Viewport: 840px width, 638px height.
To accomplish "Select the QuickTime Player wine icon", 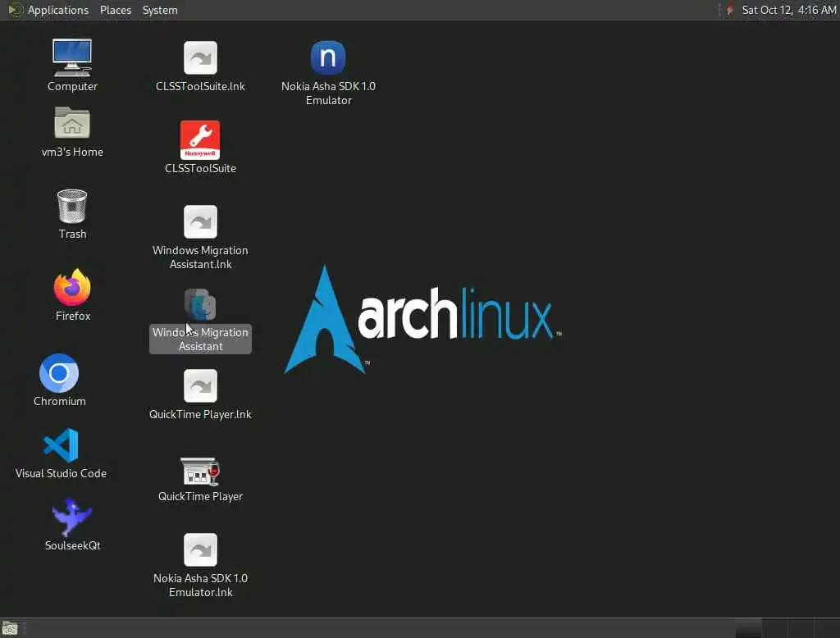I will click(200, 471).
